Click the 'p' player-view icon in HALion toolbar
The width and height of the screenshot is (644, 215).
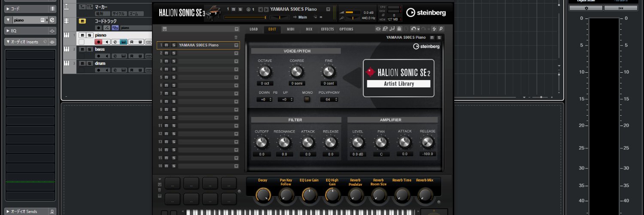[x=441, y=29]
